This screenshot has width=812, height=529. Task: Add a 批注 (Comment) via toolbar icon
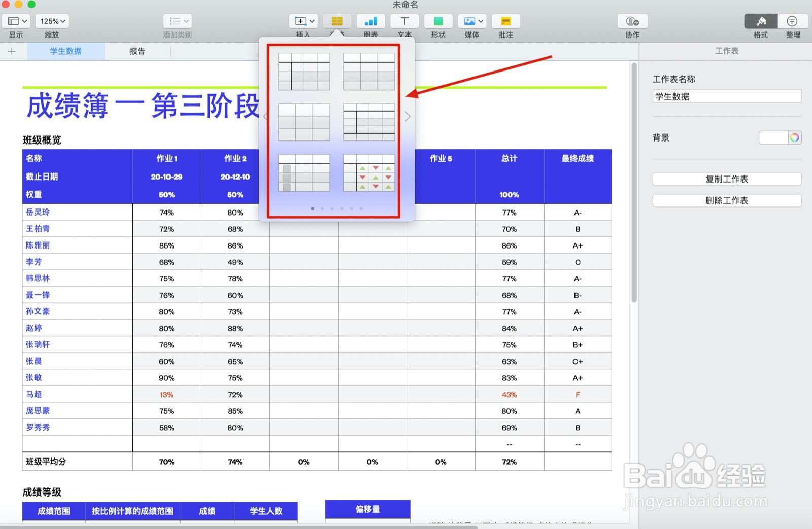(505, 21)
